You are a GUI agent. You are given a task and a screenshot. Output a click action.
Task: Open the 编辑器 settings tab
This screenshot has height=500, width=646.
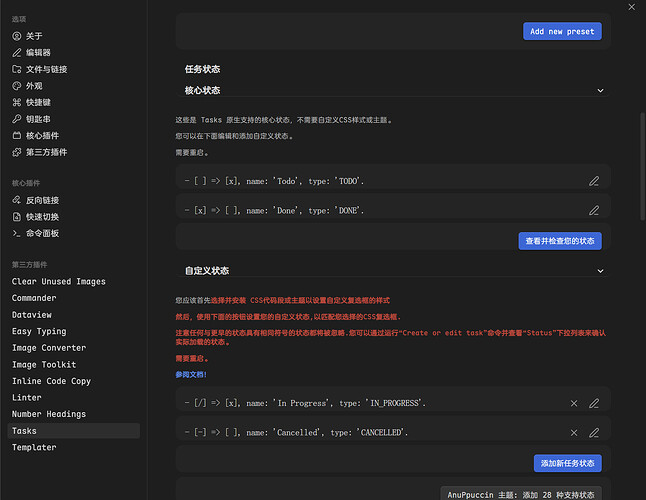click(38, 52)
